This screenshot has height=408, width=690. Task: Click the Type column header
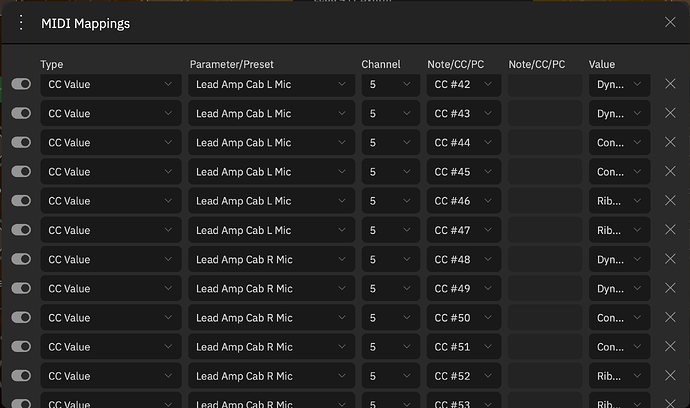coord(51,64)
